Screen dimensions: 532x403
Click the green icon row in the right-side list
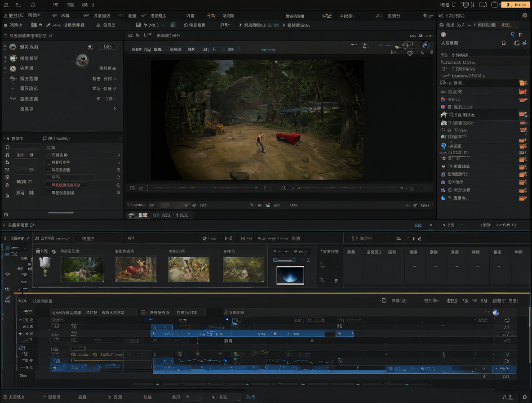tap(483, 136)
